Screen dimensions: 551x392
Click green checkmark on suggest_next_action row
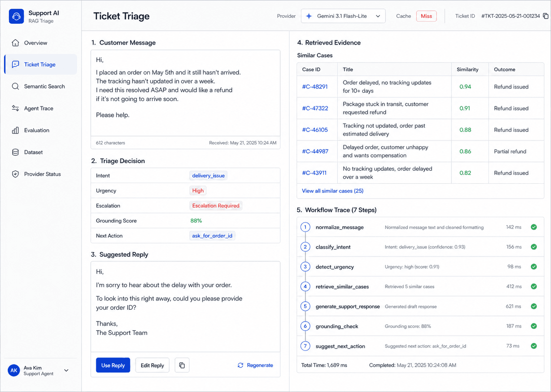click(534, 346)
